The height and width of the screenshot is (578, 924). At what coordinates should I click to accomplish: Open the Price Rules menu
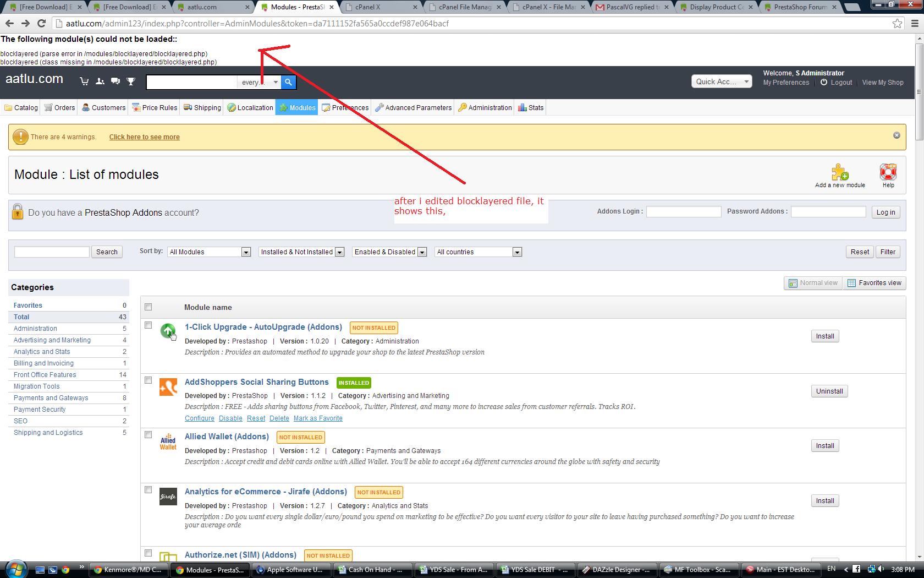pyautogui.click(x=155, y=108)
